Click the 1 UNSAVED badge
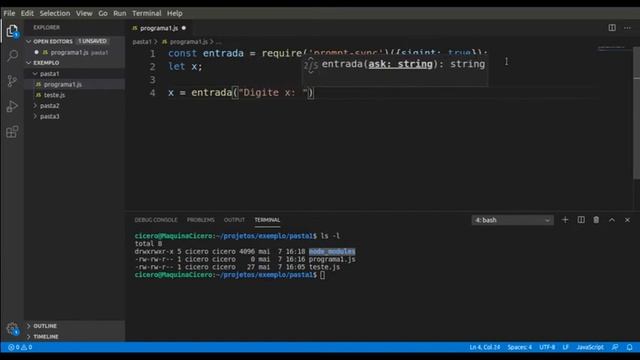The width and height of the screenshot is (640, 360). [92, 41]
